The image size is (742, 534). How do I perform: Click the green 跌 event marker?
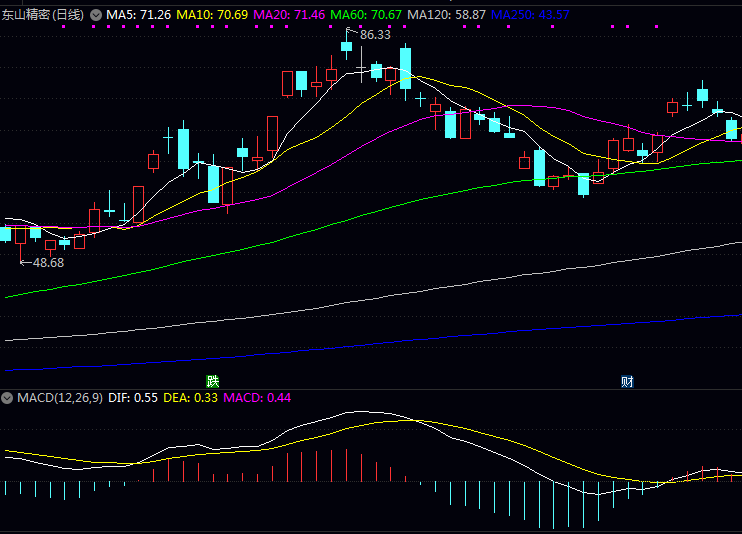point(212,381)
